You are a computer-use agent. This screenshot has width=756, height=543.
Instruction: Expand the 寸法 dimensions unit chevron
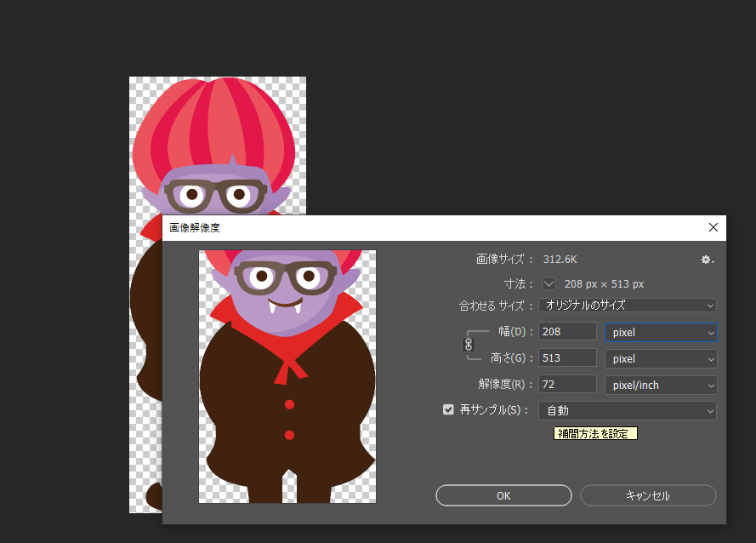pyautogui.click(x=549, y=283)
